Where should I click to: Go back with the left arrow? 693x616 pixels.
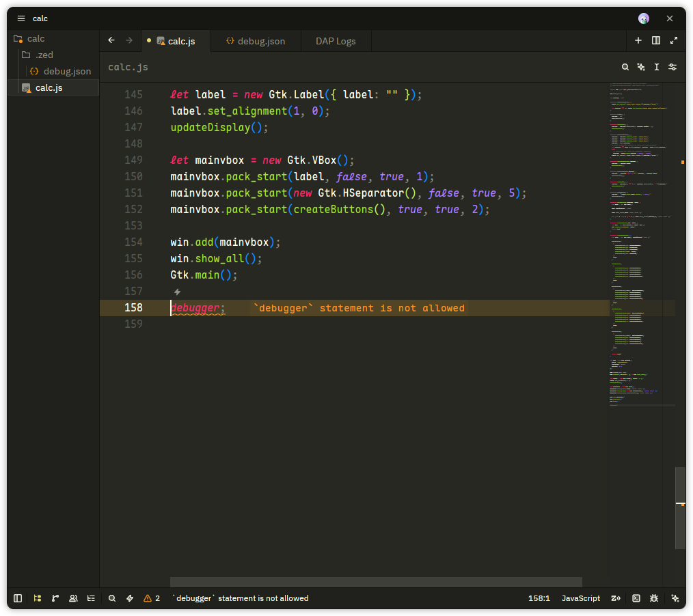[x=111, y=40]
